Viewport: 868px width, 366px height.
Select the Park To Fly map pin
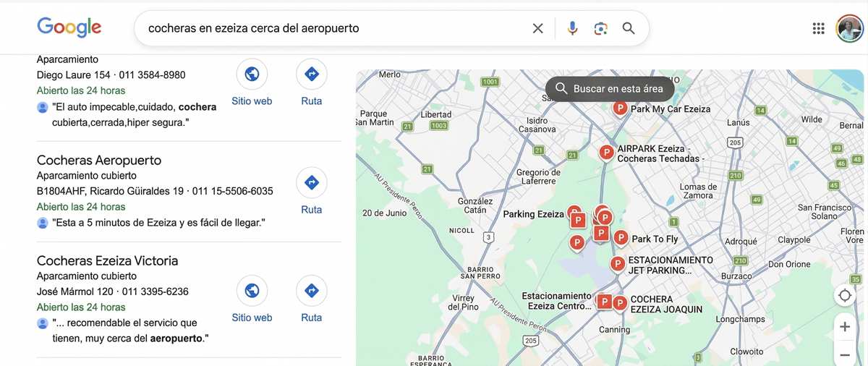point(621,237)
